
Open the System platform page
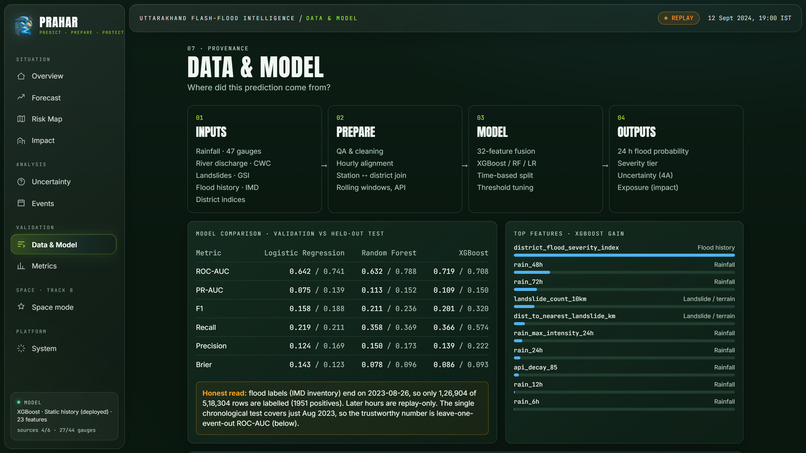click(x=63, y=349)
